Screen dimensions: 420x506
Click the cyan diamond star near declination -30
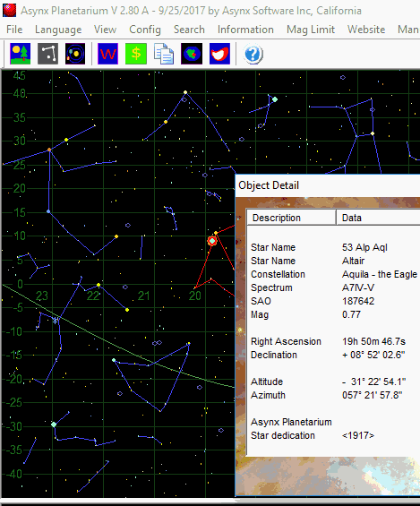click(x=54, y=425)
